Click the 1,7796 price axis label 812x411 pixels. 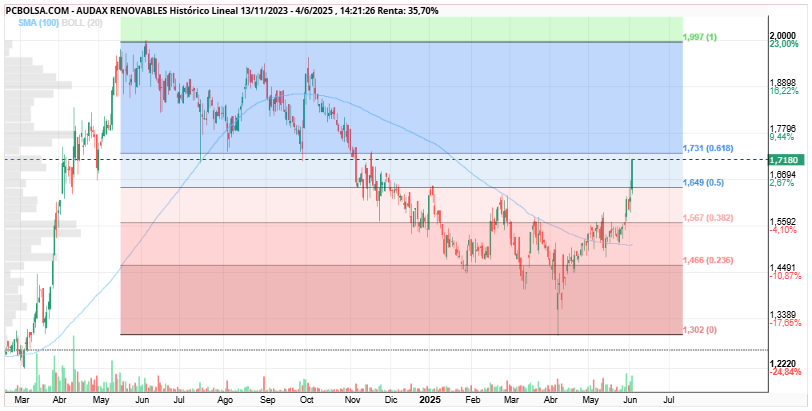pyautogui.click(x=784, y=128)
